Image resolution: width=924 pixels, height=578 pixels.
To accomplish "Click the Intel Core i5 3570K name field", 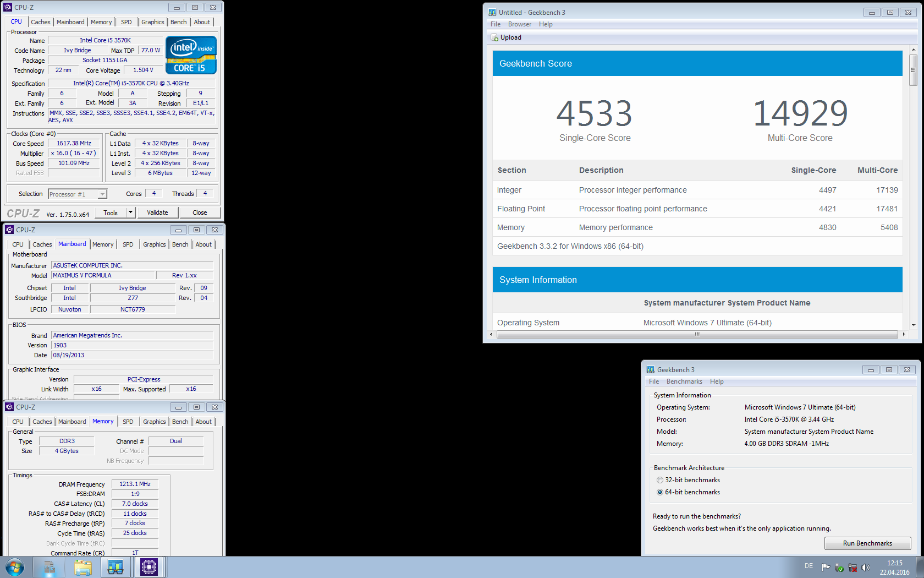I will [105, 40].
